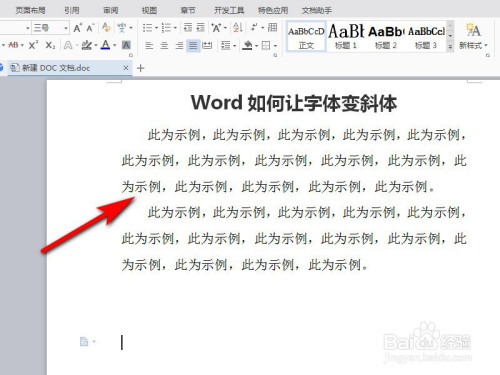The height and width of the screenshot is (375, 500).
Task: Apply the 标题 3 style
Action: [426, 37]
